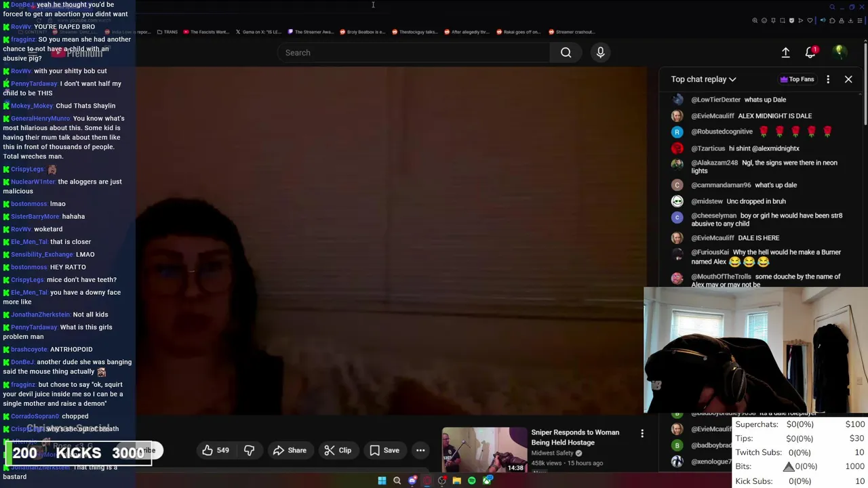Viewport: 868px width, 488px height.
Task: Click @FuriousKai chat username
Action: click(x=710, y=252)
